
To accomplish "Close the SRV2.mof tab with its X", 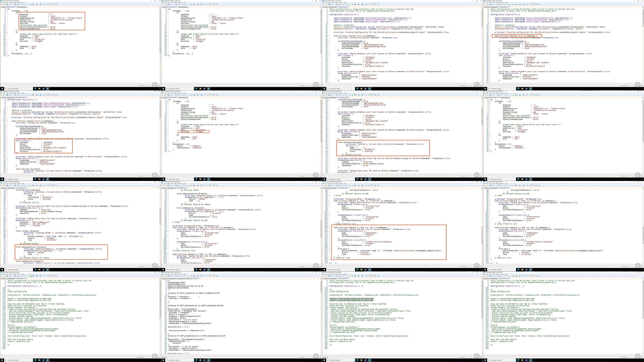I will coord(198,279).
